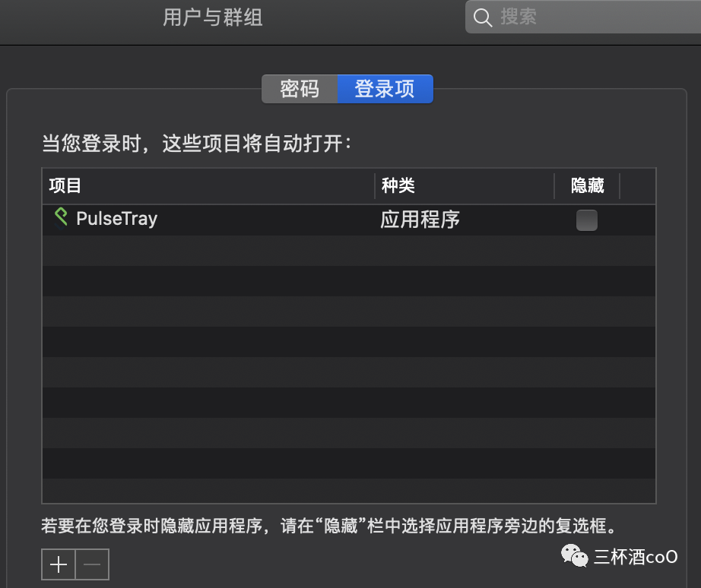Click the 种类 column header
This screenshot has height=588, width=701.
465,185
